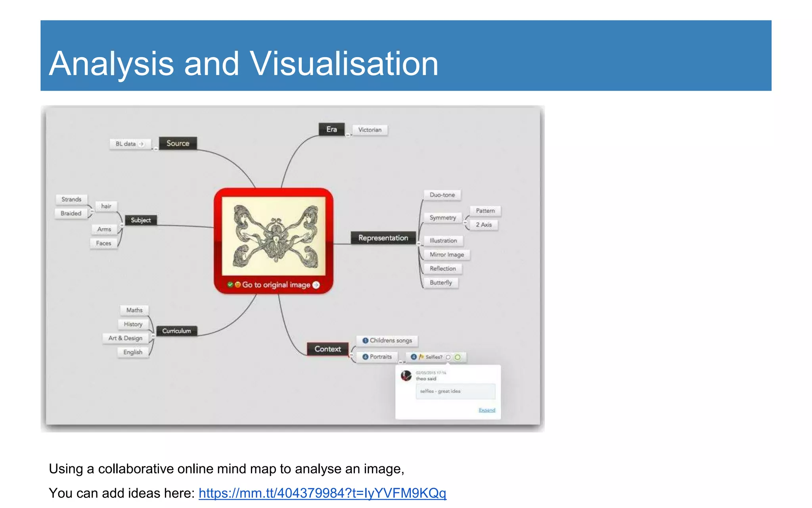Select the 2 Axis node
Screen dimensions: 812x508
(484, 225)
